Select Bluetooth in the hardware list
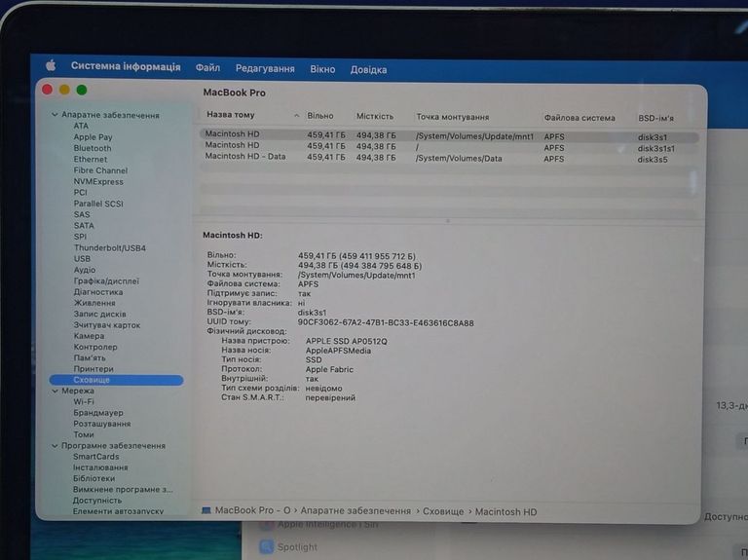 [93, 148]
